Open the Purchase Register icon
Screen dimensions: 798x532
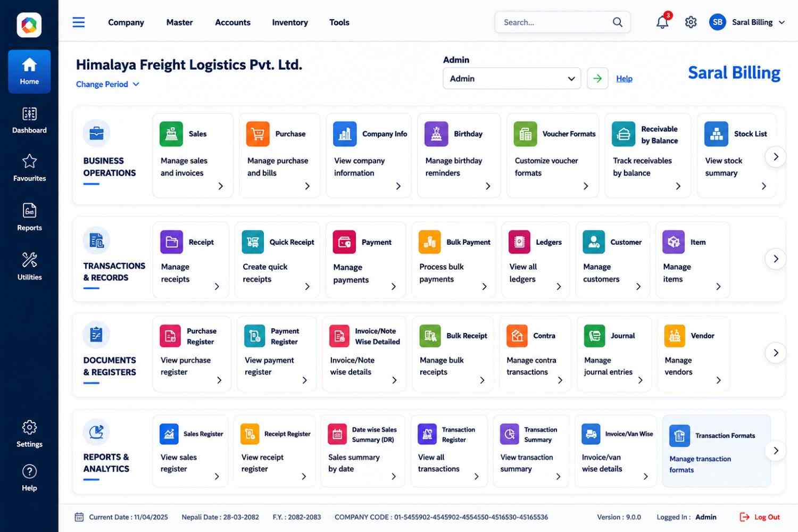pyautogui.click(x=170, y=336)
